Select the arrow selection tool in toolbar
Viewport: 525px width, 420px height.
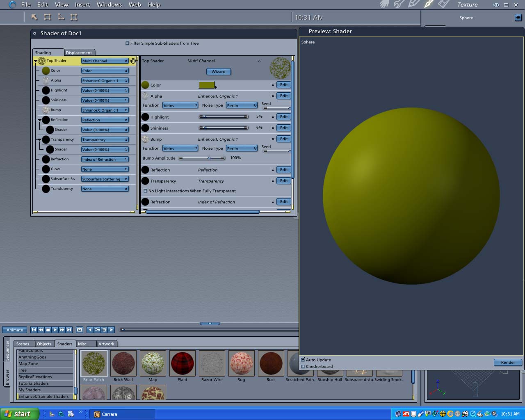click(34, 17)
